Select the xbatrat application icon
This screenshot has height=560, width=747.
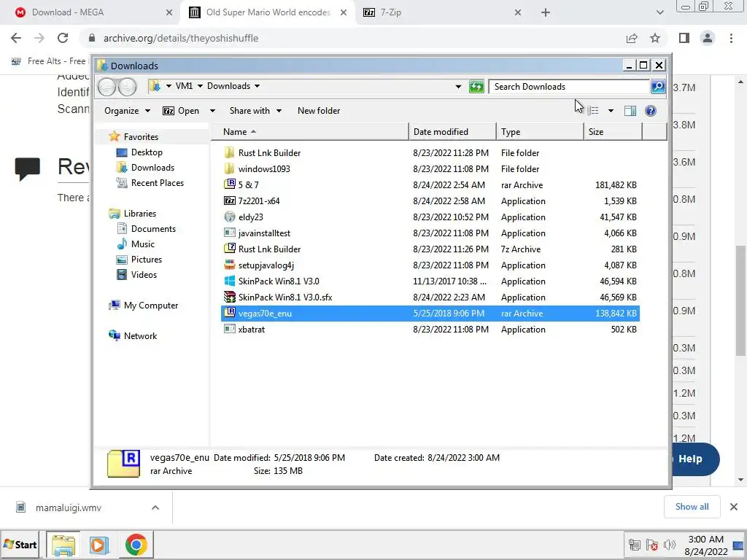pyautogui.click(x=229, y=329)
